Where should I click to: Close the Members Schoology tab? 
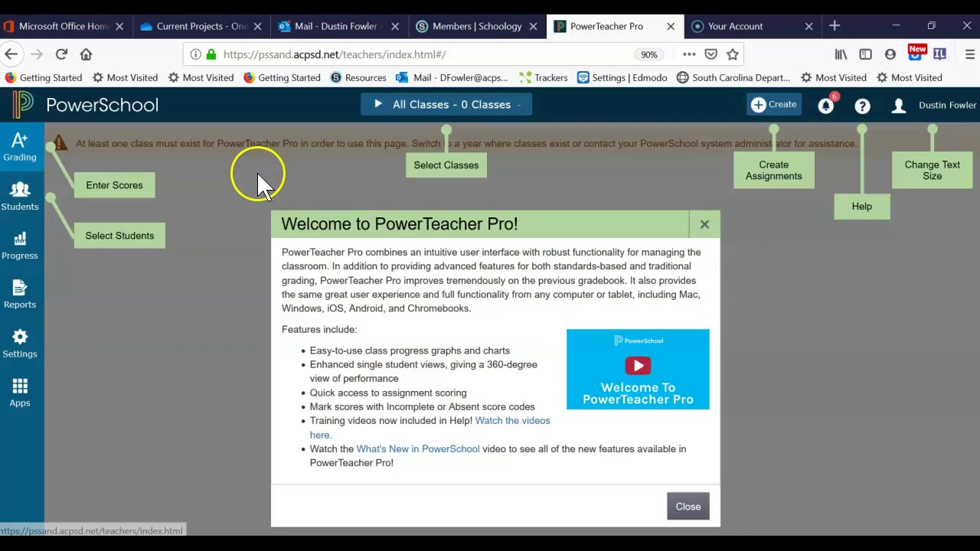coord(533,26)
